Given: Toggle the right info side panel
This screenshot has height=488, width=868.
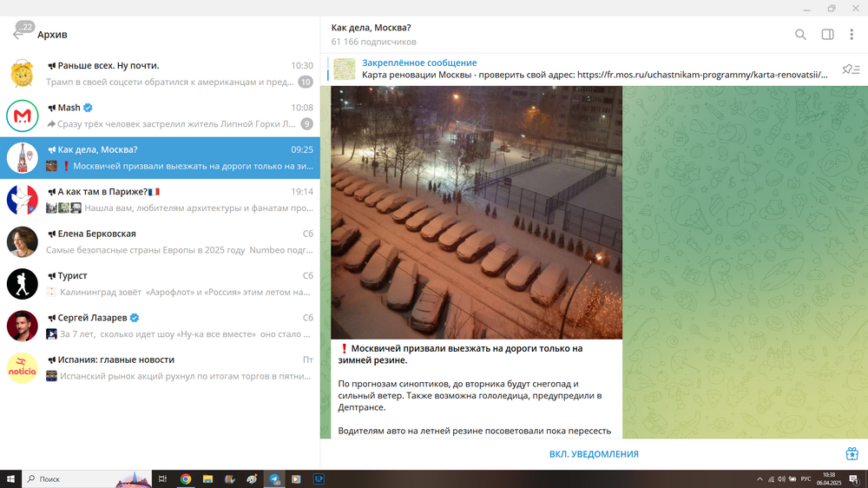Looking at the screenshot, I should click(x=827, y=35).
